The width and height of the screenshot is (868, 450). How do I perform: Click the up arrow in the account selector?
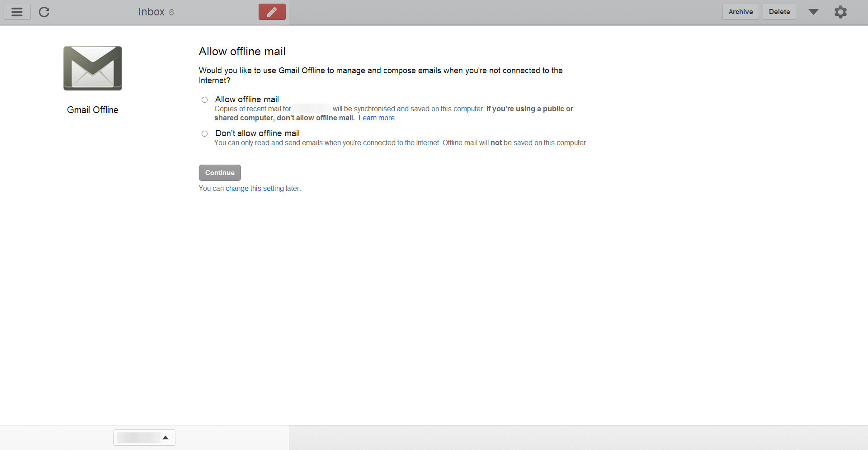pos(165,437)
